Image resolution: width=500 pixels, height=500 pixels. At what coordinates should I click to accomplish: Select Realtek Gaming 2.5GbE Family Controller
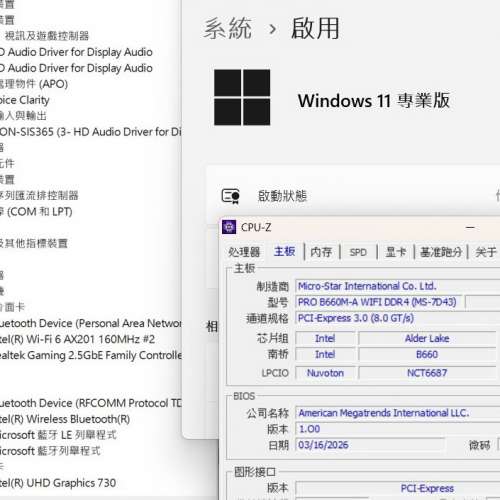coord(90,355)
